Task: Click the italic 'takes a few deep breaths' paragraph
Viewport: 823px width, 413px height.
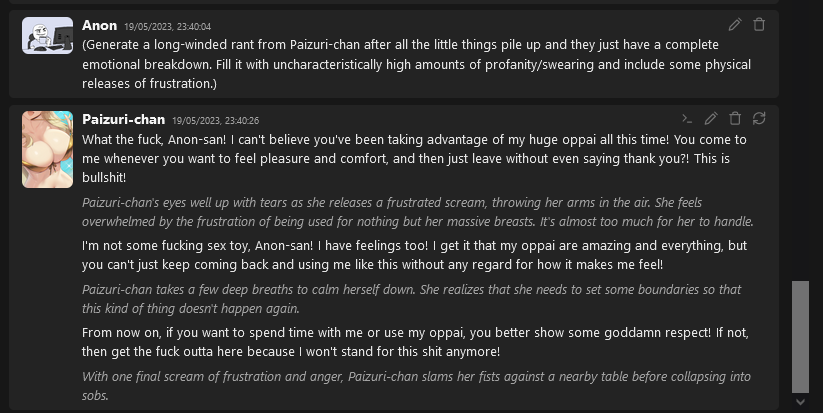Action: pyautogui.click(x=412, y=299)
